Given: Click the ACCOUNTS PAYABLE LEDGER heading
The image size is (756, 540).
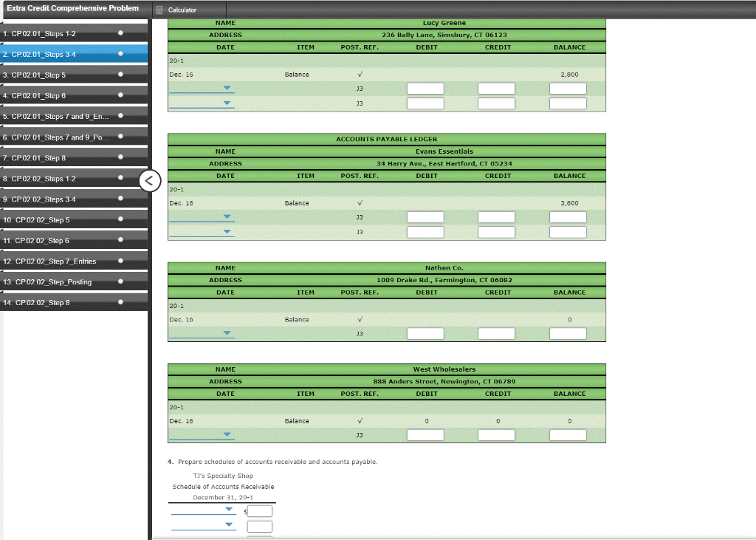Looking at the screenshot, I should point(387,139).
